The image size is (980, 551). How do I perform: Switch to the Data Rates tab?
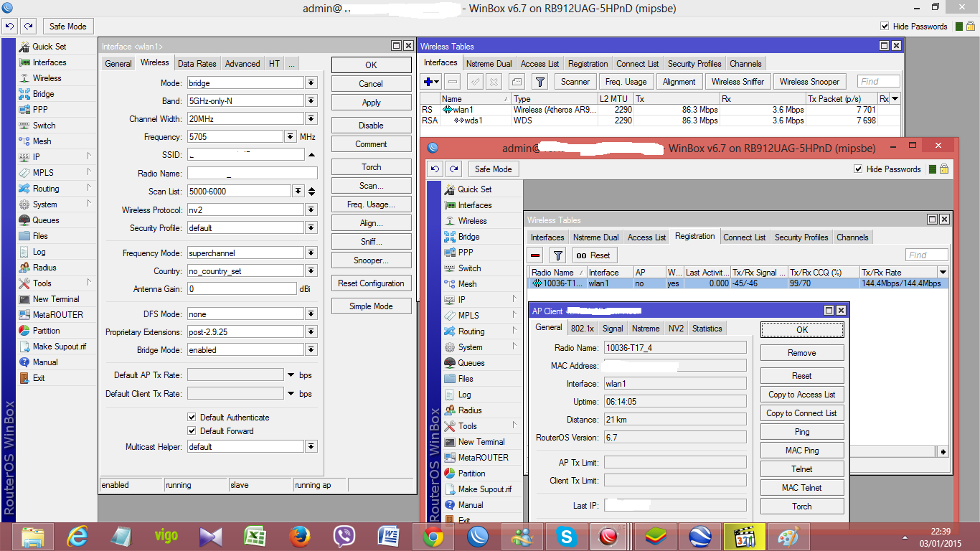click(x=197, y=64)
